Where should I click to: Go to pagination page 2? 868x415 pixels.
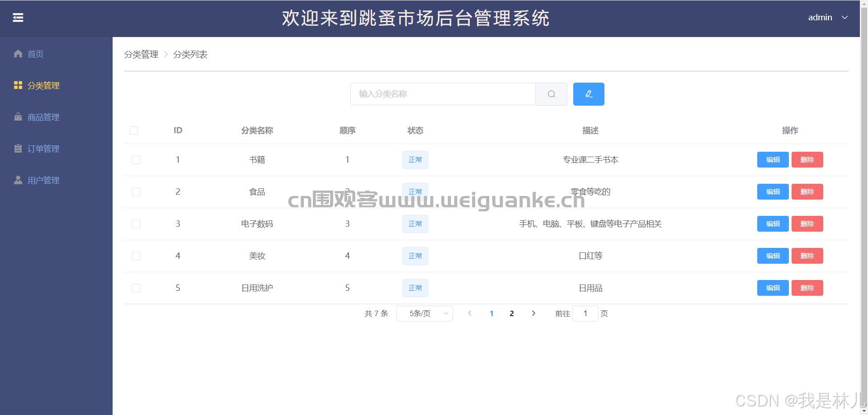tap(511, 313)
